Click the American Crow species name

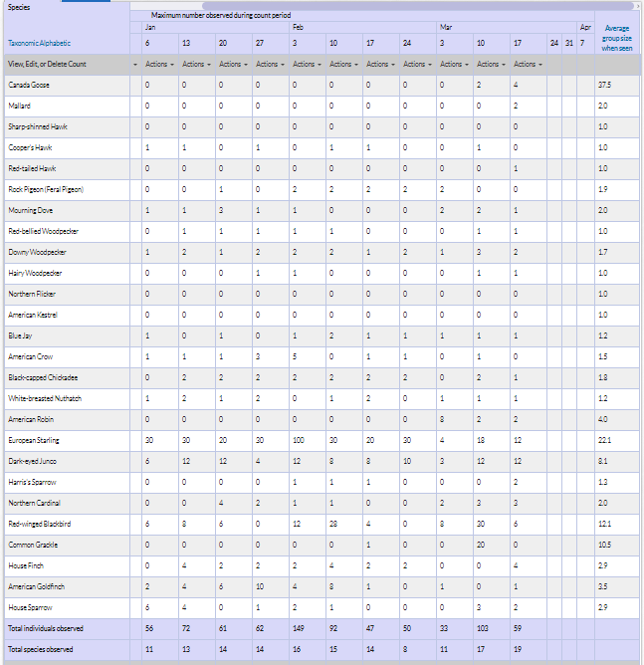coord(31,356)
